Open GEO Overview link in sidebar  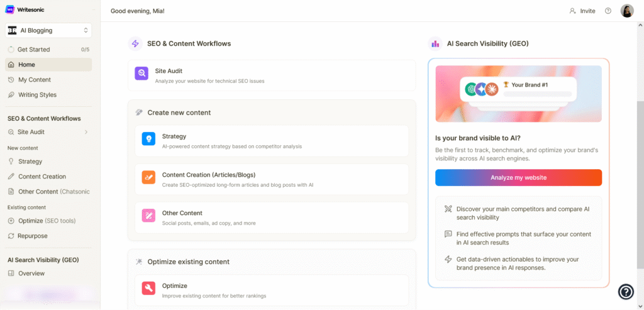31,274
